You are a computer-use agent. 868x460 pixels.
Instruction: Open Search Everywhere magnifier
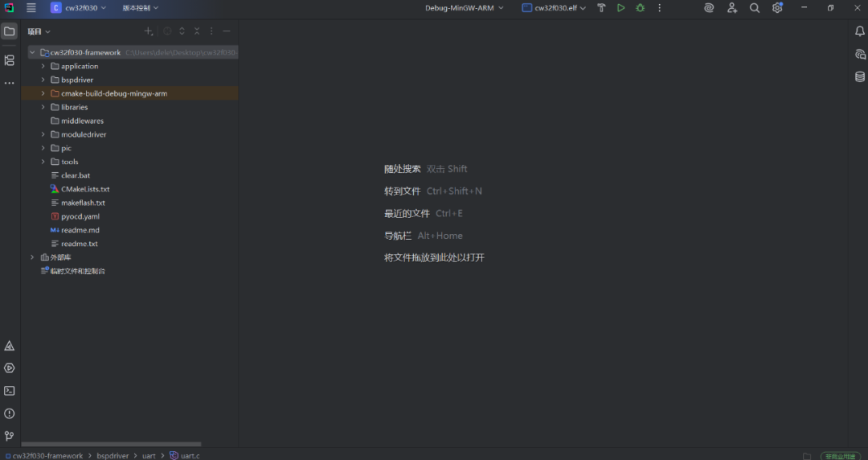(755, 8)
